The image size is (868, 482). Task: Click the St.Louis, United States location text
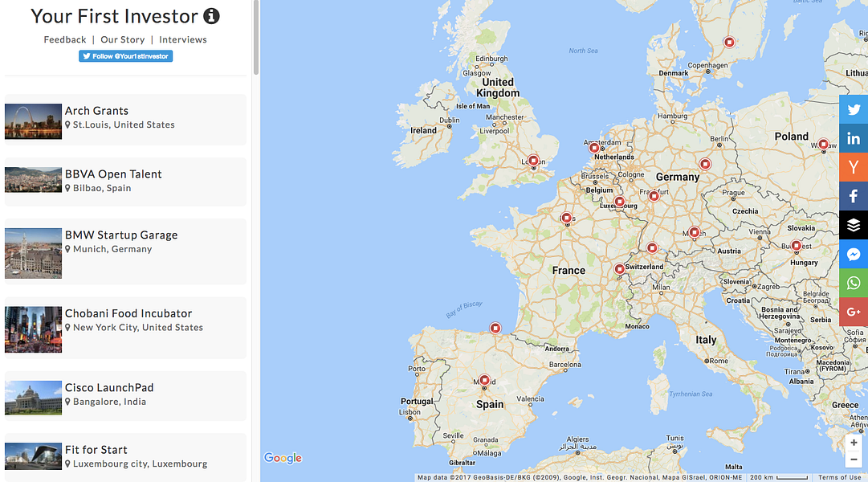(x=124, y=125)
